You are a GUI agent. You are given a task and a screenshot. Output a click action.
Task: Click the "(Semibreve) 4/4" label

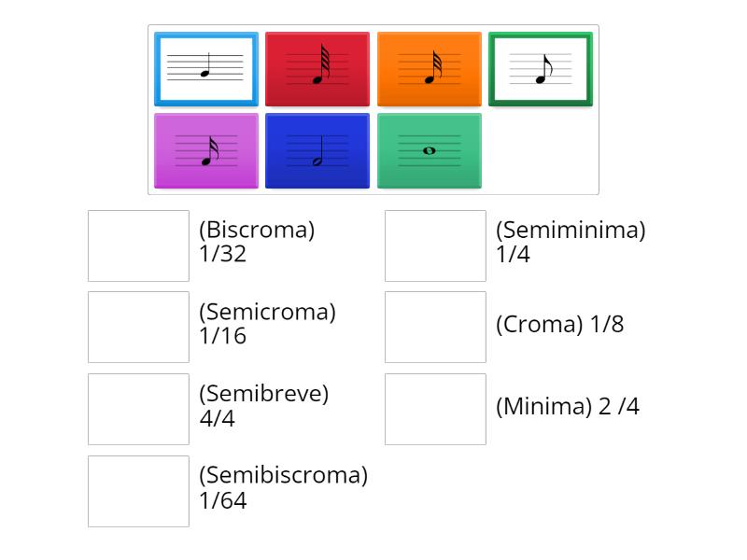pos(264,406)
